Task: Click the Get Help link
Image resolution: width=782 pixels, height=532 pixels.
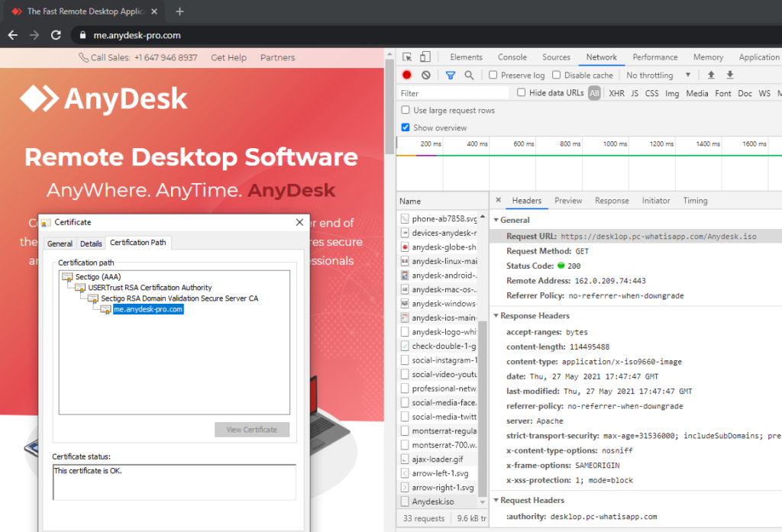Action: [x=228, y=58]
